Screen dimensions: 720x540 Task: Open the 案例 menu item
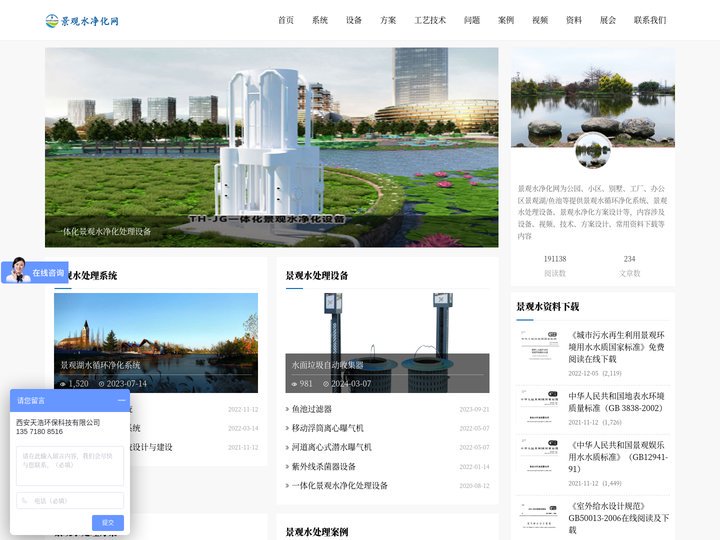tap(506, 20)
